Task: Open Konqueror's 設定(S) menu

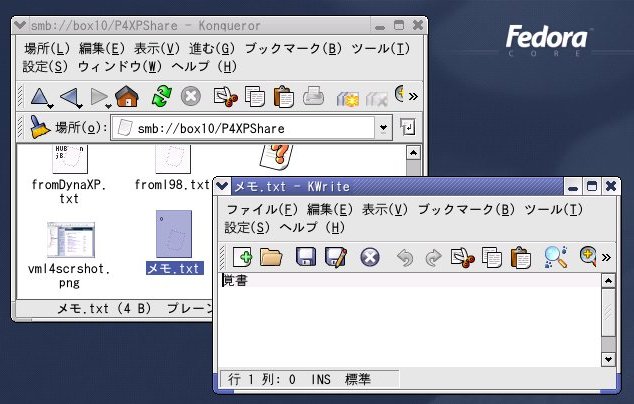Action: (45, 66)
